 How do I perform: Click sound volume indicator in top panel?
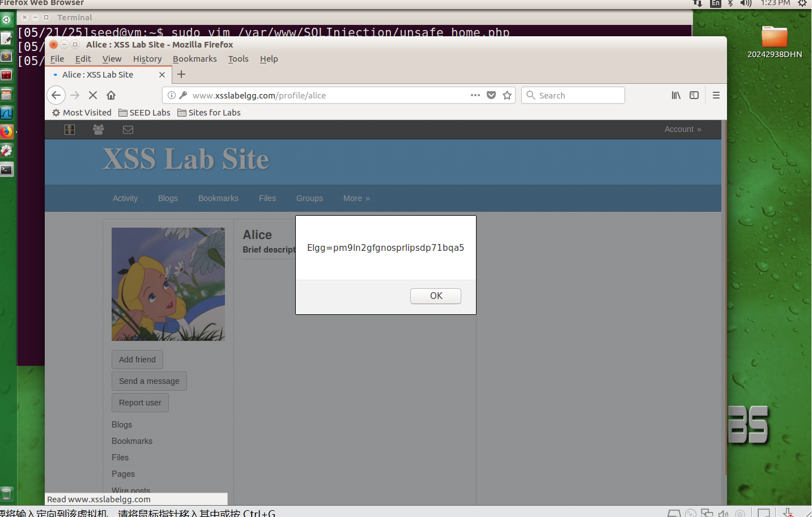pos(746,3)
